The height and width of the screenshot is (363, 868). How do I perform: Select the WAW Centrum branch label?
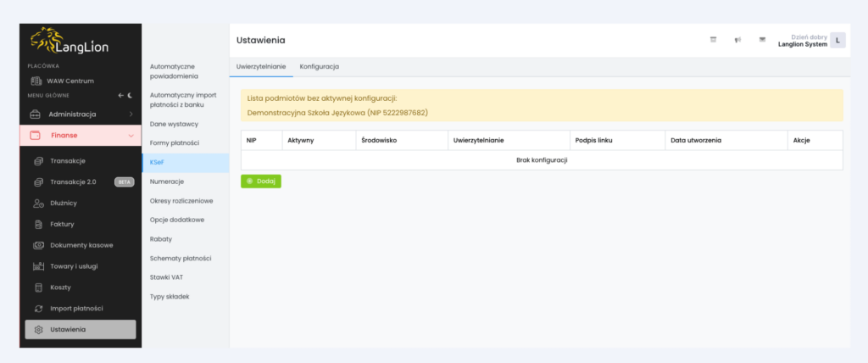pos(70,81)
